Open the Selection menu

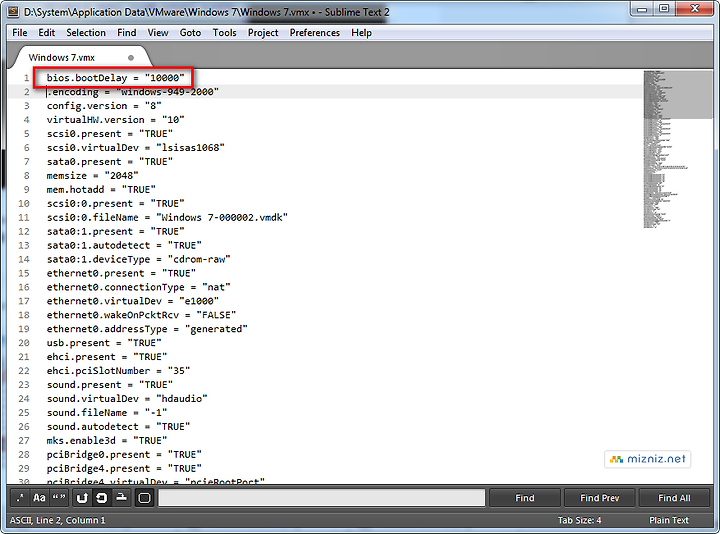coord(86,33)
